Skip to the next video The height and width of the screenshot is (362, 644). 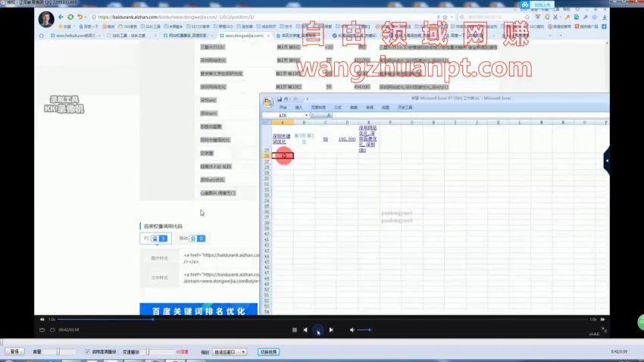pyautogui.click(x=331, y=330)
